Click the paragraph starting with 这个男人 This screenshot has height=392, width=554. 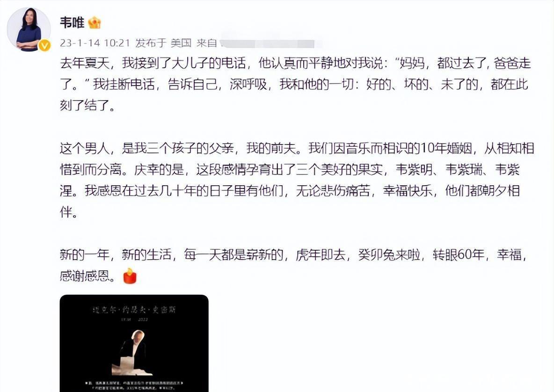(x=297, y=180)
